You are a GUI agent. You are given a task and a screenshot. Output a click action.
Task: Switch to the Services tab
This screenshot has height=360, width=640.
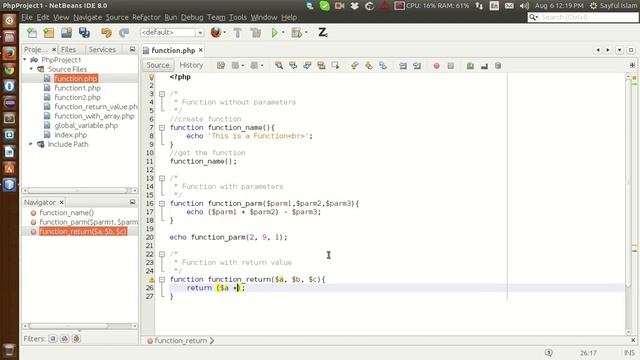coord(102,49)
